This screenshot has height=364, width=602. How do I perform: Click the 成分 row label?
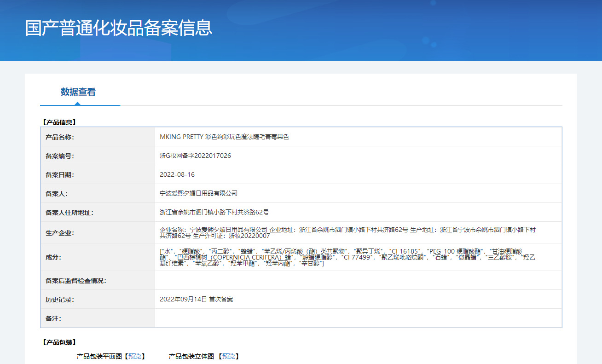pos(53,257)
